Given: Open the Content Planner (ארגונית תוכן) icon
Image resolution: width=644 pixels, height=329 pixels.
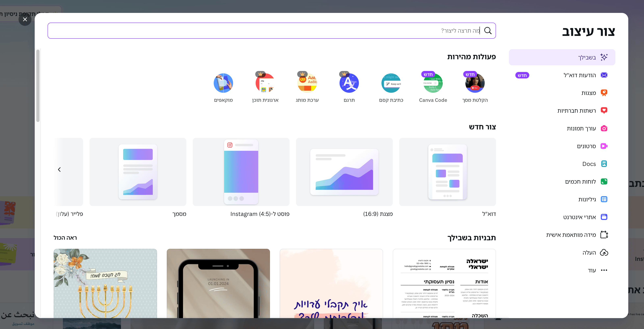Looking at the screenshot, I should pos(265,83).
